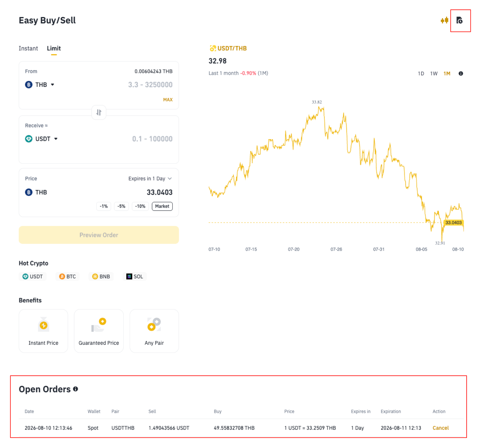Show the 1W chart range
Image resolution: width=482 pixels, height=448 pixels.
pyautogui.click(x=434, y=73)
